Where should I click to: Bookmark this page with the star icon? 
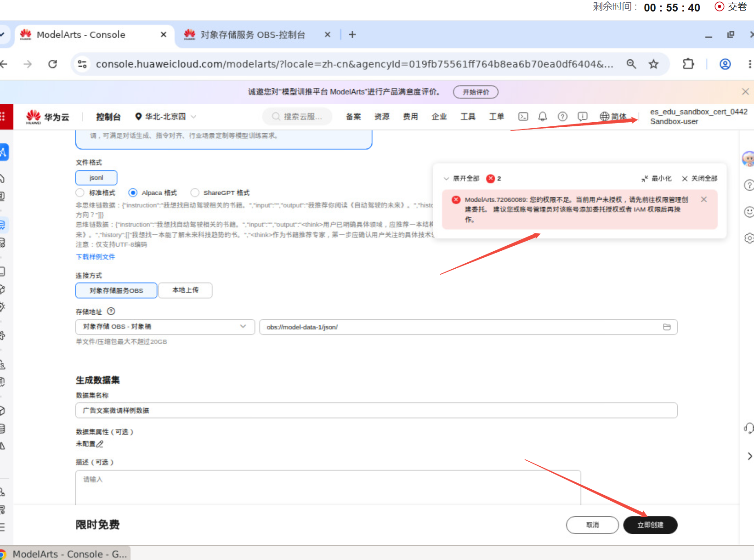click(x=653, y=64)
